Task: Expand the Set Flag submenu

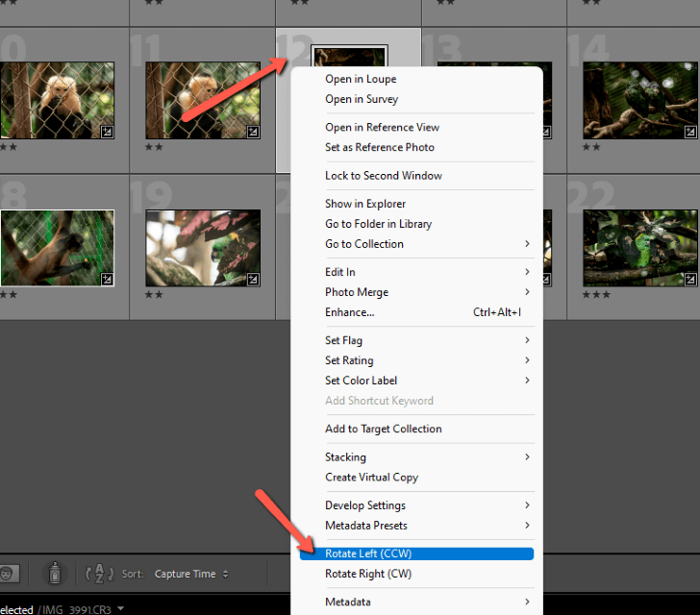Action: pos(416,340)
